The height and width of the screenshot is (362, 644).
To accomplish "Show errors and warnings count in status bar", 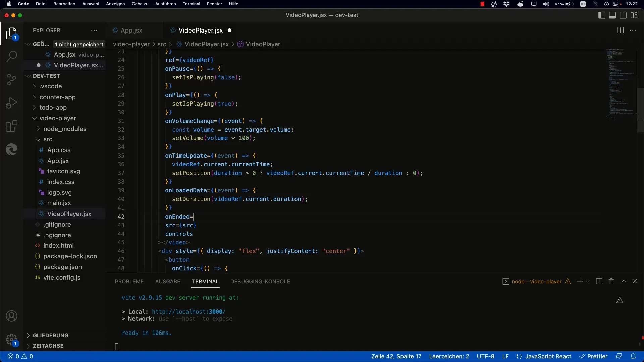I will click(x=20, y=356).
